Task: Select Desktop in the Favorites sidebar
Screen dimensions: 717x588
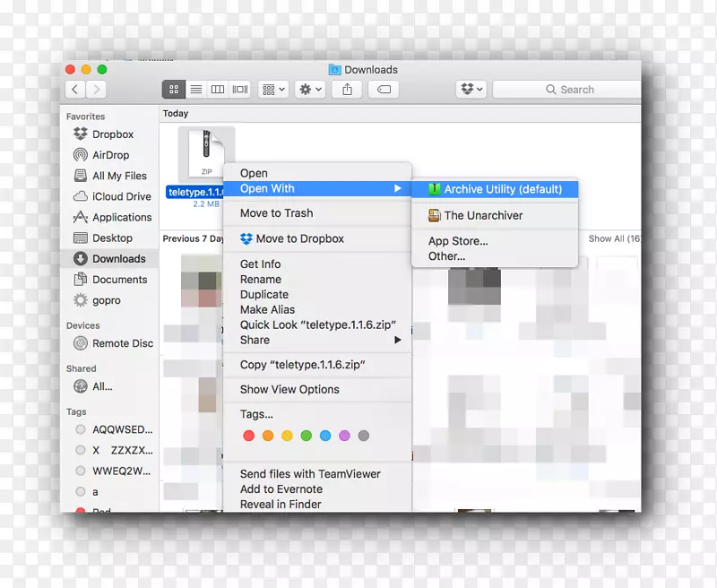Action: (112, 238)
